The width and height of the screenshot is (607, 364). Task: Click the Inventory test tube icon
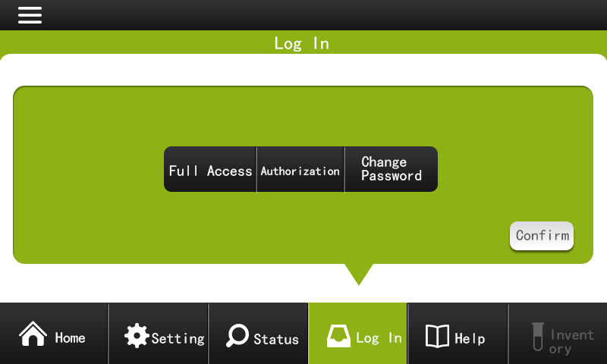538,337
